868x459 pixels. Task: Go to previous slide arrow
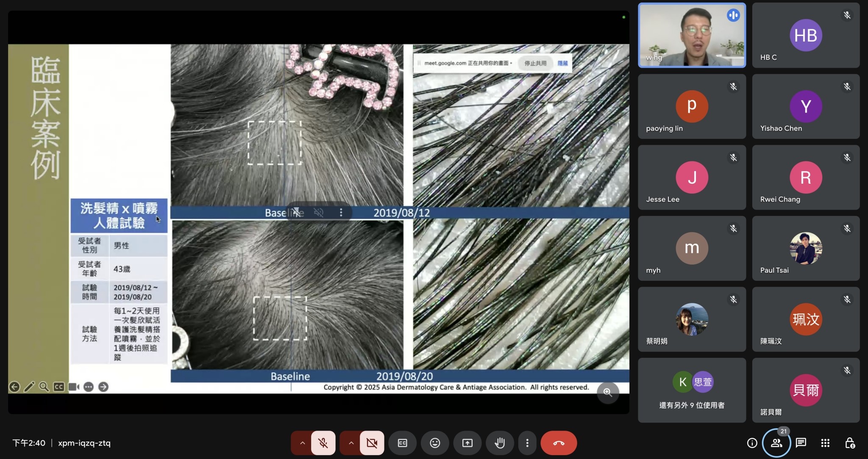point(14,387)
